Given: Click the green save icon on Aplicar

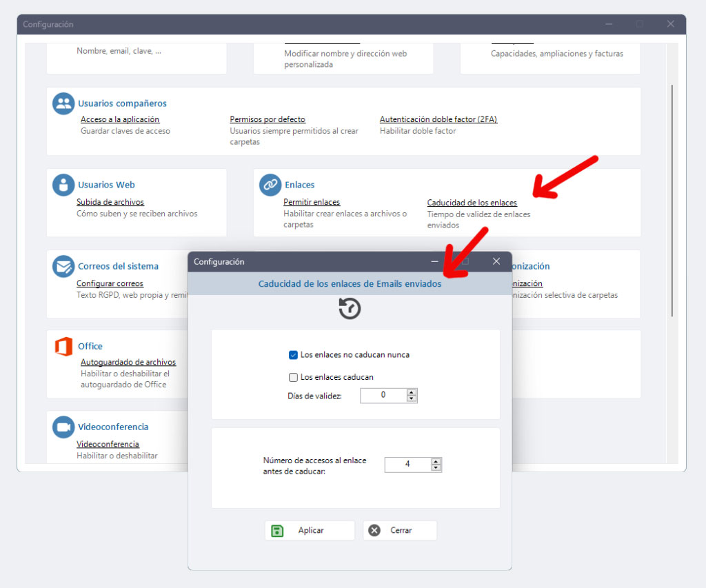Looking at the screenshot, I should point(277,531).
